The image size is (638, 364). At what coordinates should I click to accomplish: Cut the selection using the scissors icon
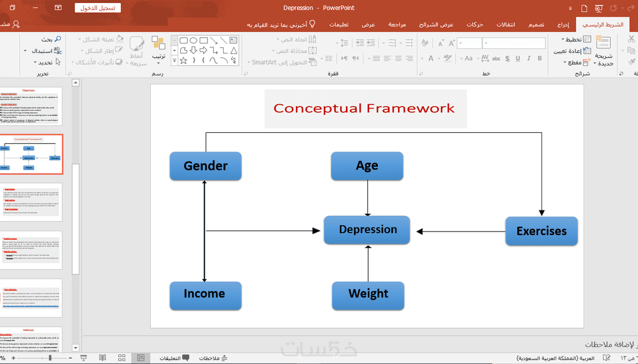pyautogui.click(x=631, y=39)
